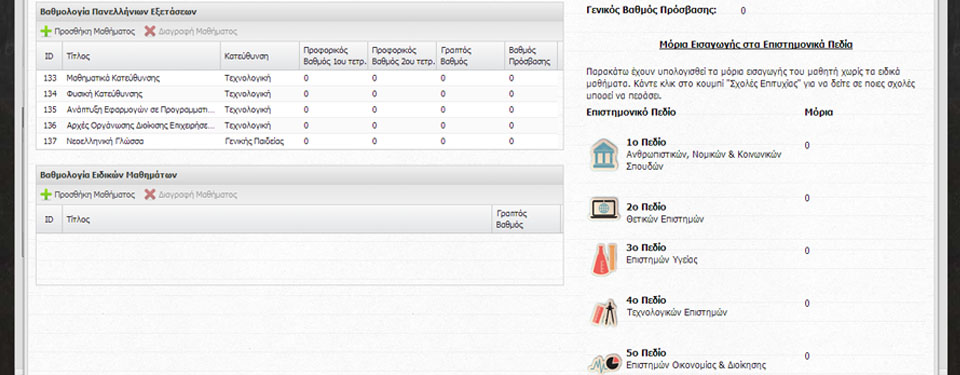Click Γραπτός Βαθμός header in exams table
This screenshot has width=960, height=375.
click(x=471, y=56)
